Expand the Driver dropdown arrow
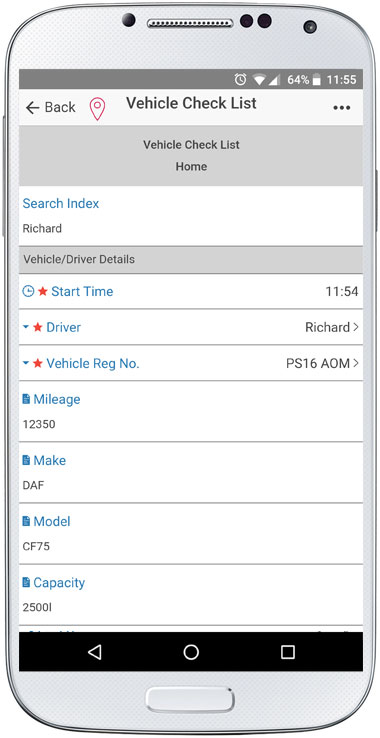The image size is (380, 738). click(x=26, y=327)
